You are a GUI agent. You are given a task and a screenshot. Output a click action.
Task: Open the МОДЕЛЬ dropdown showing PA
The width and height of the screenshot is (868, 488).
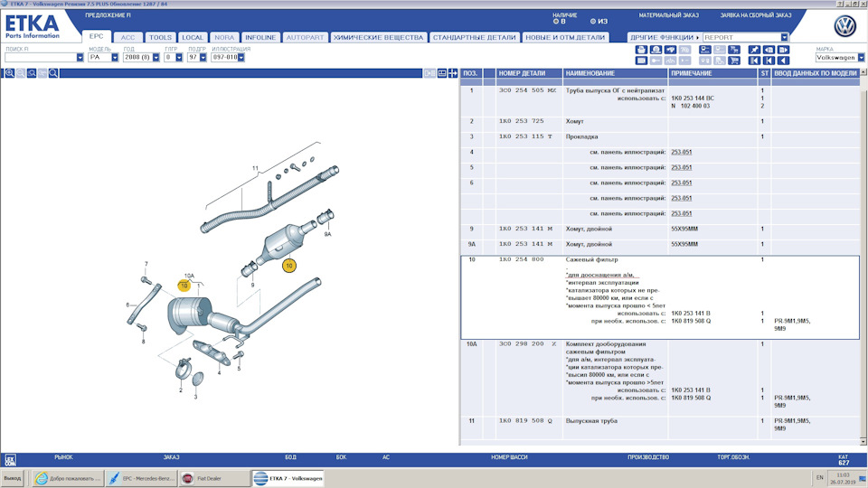(115, 58)
